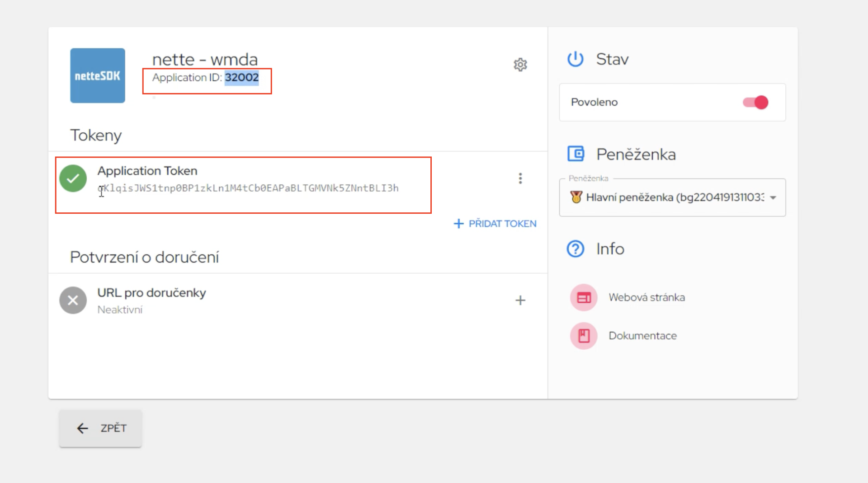Click the Peněženka wallet icon
Screen dimensions: 868x483
(576, 154)
